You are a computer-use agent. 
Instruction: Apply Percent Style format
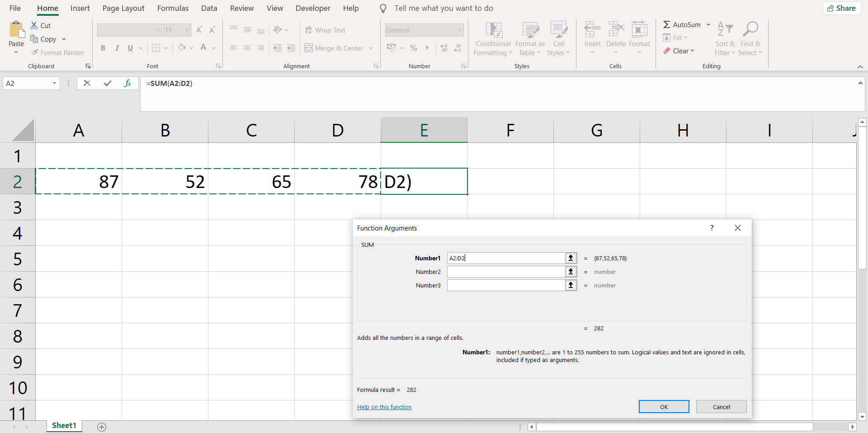(x=413, y=48)
